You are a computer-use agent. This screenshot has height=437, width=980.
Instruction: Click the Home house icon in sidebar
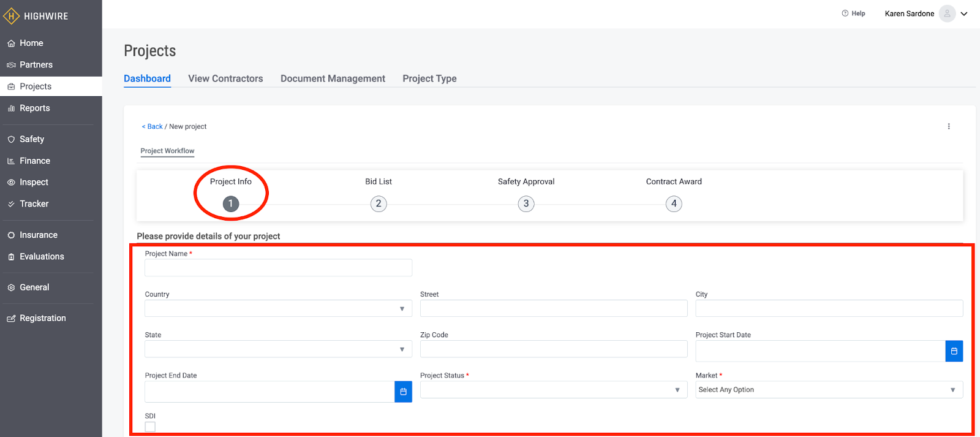11,44
